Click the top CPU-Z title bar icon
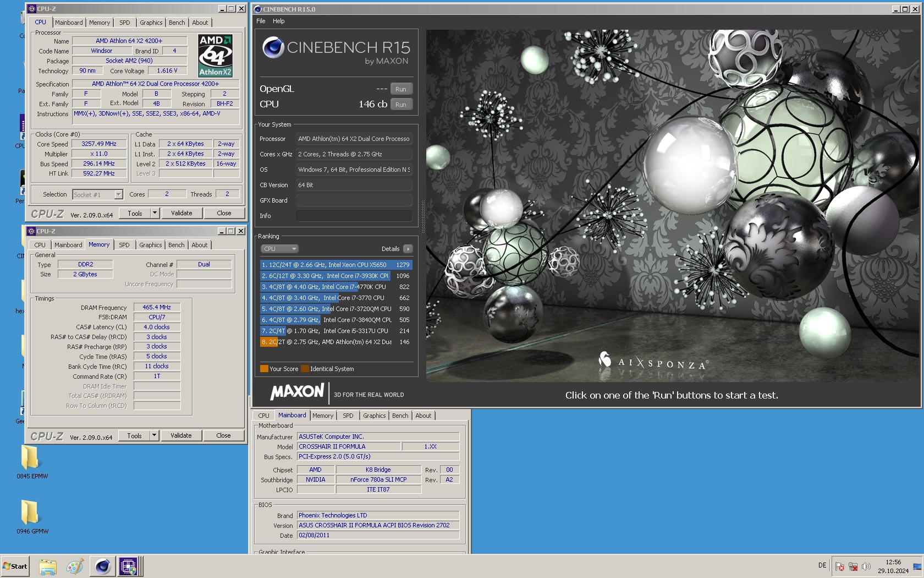Viewport: 924px width, 578px height. [x=32, y=9]
